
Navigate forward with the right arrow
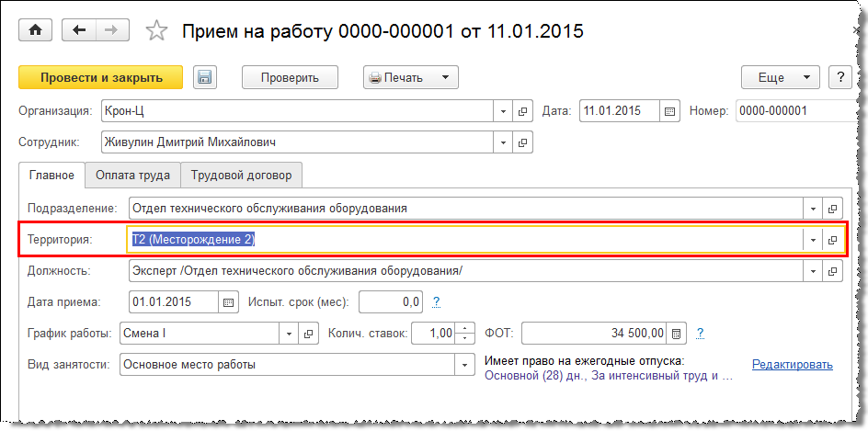[112, 30]
